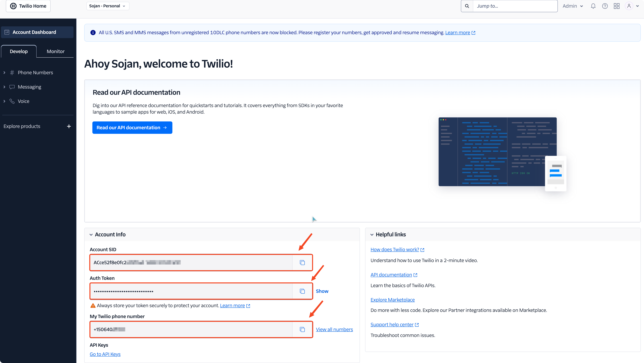644x363 pixels.
Task: Click the token security warning triangle icon
Action: (93, 306)
